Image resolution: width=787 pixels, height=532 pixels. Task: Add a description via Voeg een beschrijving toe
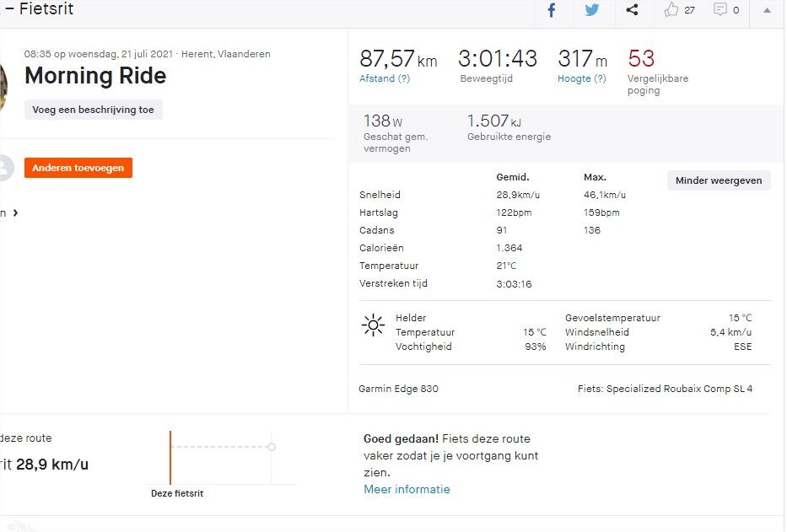[x=94, y=110]
